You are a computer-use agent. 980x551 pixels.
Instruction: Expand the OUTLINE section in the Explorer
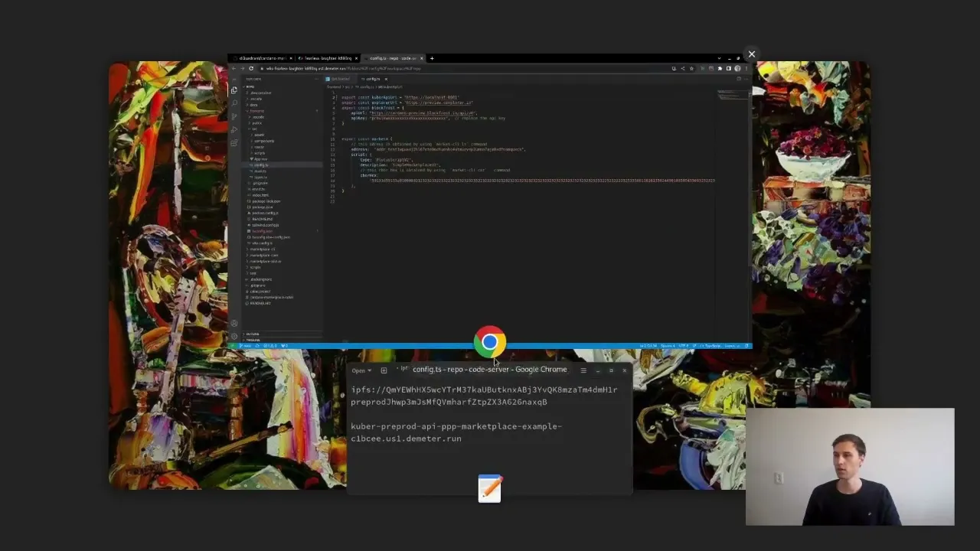click(x=253, y=334)
